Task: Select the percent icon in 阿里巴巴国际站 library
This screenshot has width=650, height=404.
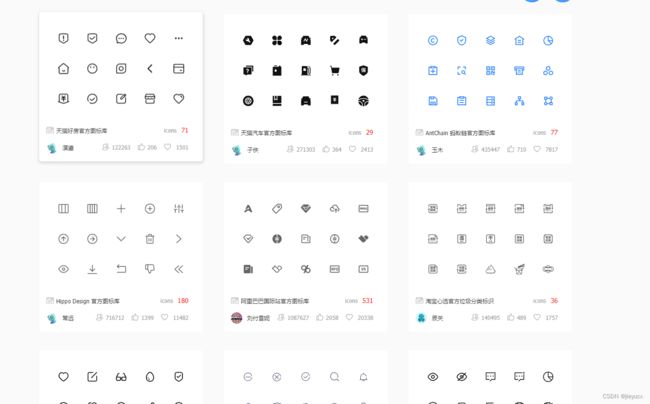Action: (x=306, y=269)
